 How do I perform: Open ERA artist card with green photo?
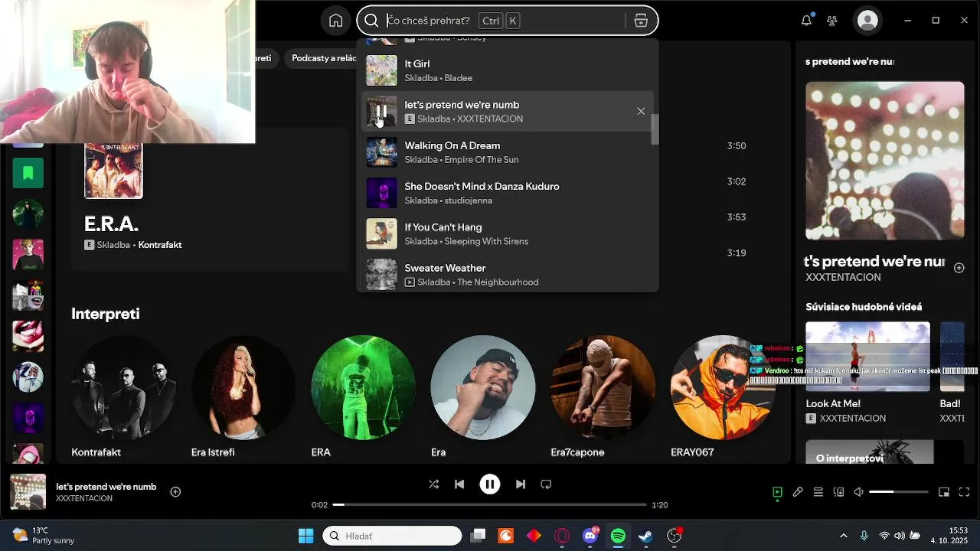tap(363, 396)
